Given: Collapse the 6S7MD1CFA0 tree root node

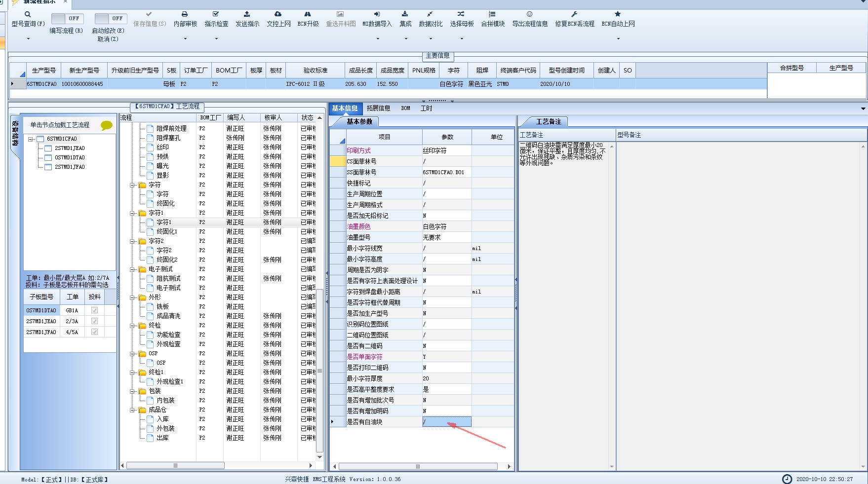Looking at the screenshot, I should 31,139.
